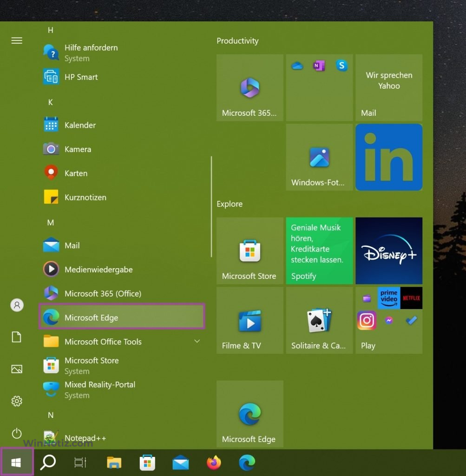Open Firefox from the taskbar
The width and height of the screenshot is (466, 476).
point(214,462)
